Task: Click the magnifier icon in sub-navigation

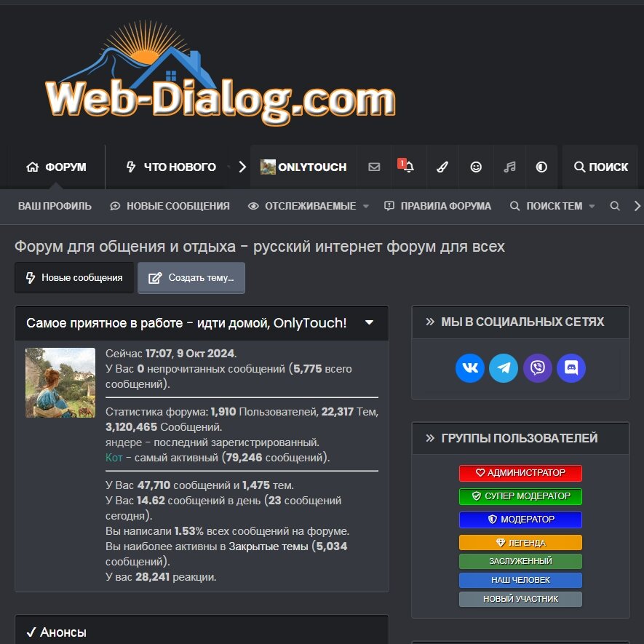Action: 615,206
